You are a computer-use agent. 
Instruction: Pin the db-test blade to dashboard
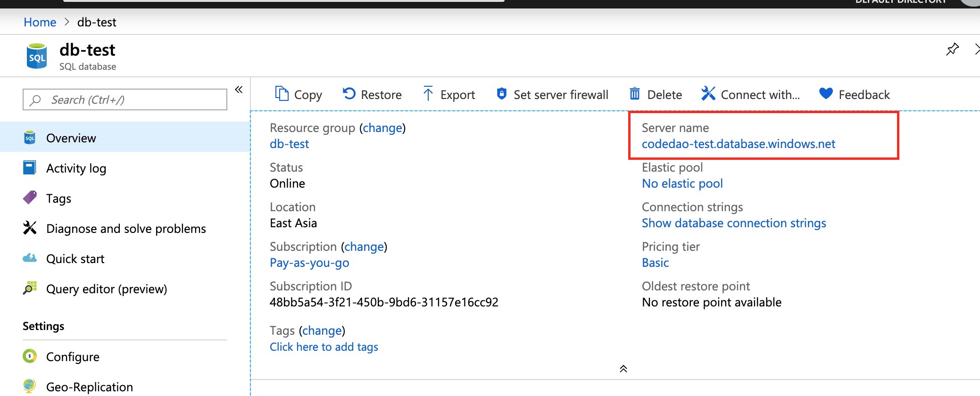pos(952,49)
